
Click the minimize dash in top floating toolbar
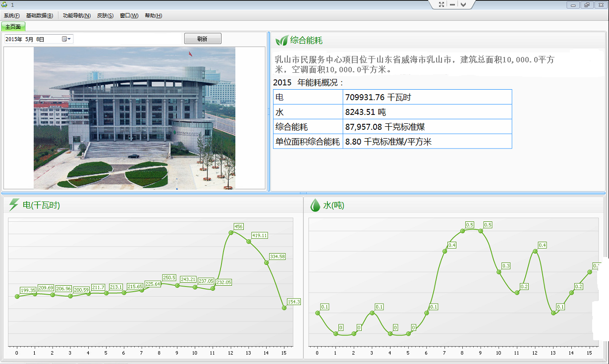tap(452, 4)
